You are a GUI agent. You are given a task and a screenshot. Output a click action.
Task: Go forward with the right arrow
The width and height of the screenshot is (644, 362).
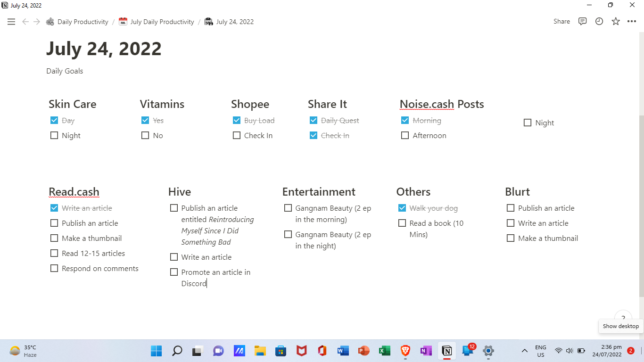(x=37, y=22)
